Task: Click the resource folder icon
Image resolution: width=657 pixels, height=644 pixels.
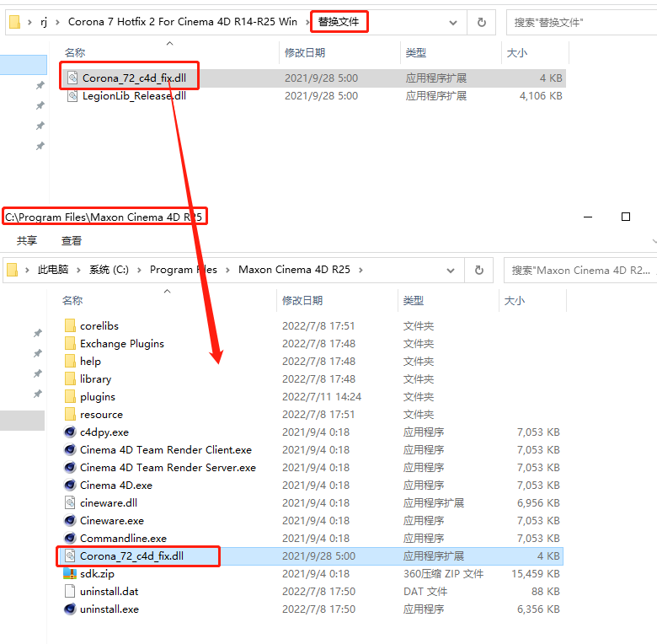Action: click(70, 414)
